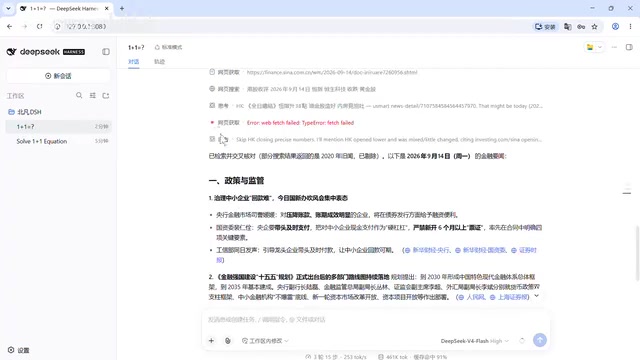
Task: Open the 新华财经·国资委 citation link
Action: 480,250
